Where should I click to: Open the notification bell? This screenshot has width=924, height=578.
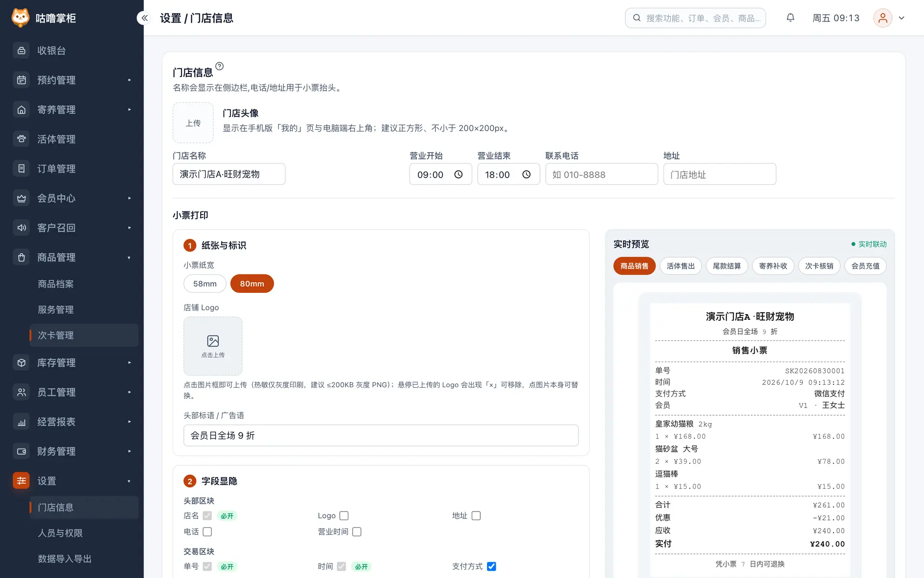(x=790, y=18)
